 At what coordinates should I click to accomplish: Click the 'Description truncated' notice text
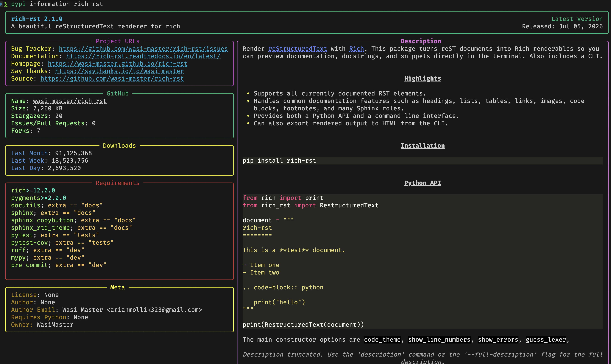coord(423,358)
